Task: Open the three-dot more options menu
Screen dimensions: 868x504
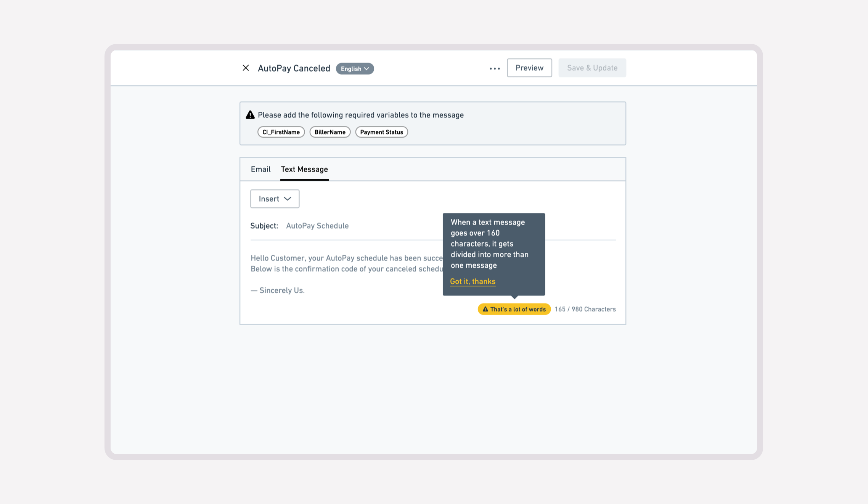Action: click(495, 69)
